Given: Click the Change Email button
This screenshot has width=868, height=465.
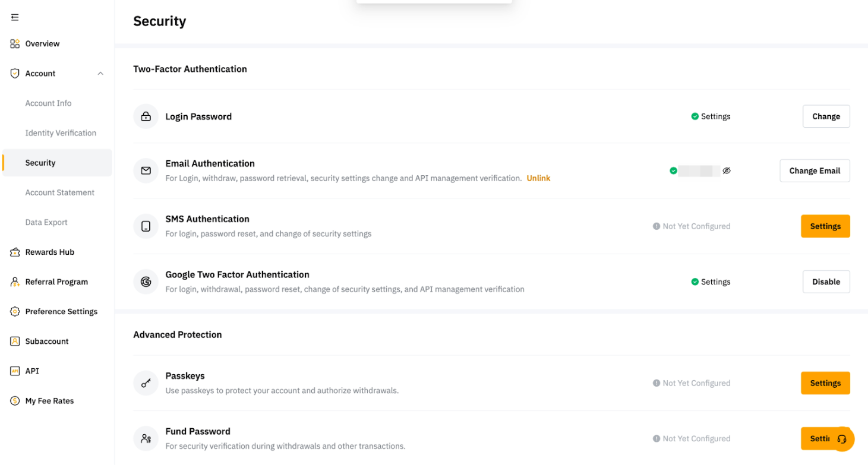Looking at the screenshot, I should pos(815,171).
